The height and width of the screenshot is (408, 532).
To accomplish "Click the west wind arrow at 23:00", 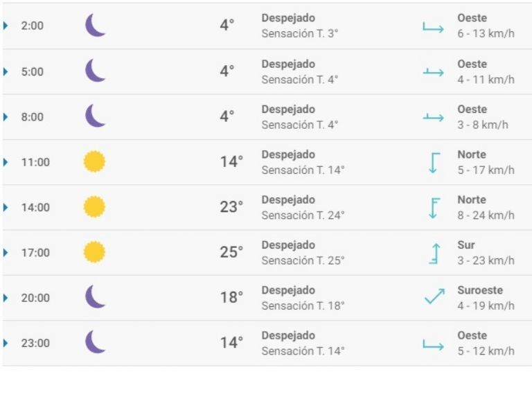I will click(x=433, y=344).
